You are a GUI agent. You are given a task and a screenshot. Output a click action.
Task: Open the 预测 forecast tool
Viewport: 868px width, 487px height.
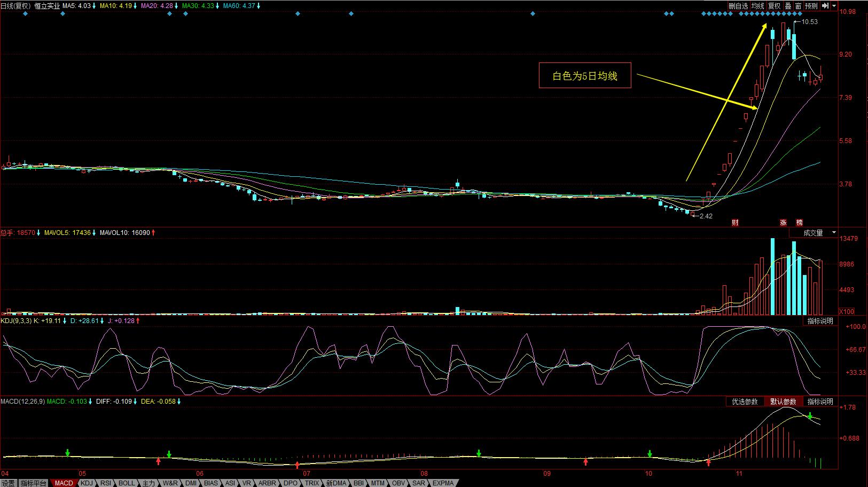tap(811, 6)
